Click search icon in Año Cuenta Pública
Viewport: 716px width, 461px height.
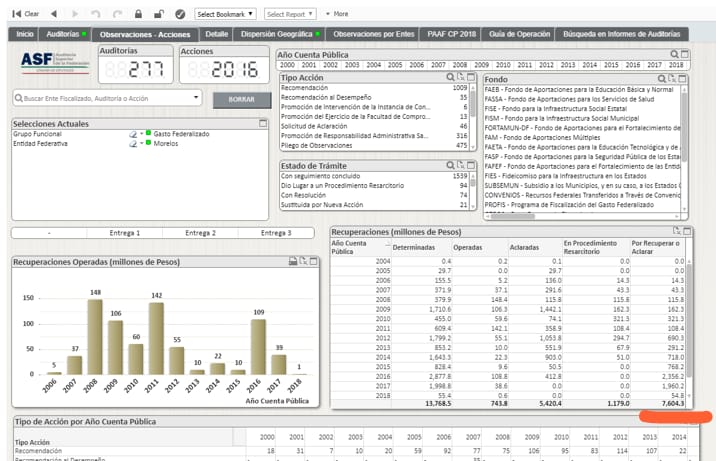point(675,54)
